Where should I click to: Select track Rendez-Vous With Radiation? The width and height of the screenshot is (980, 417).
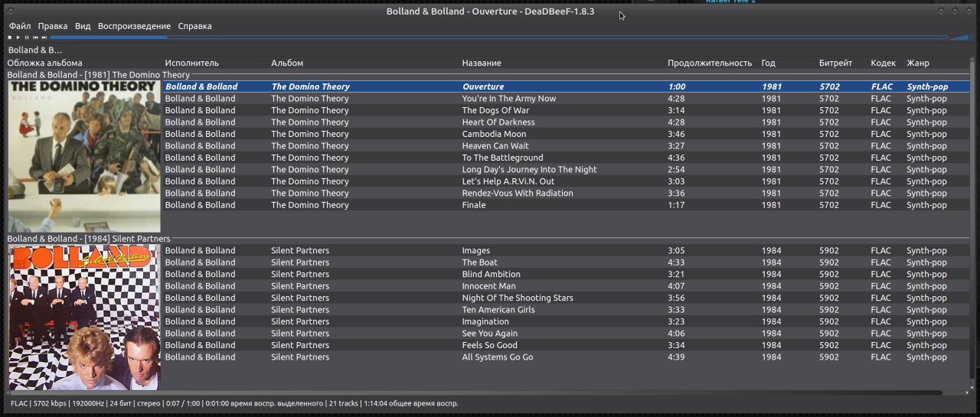(567, 193)
